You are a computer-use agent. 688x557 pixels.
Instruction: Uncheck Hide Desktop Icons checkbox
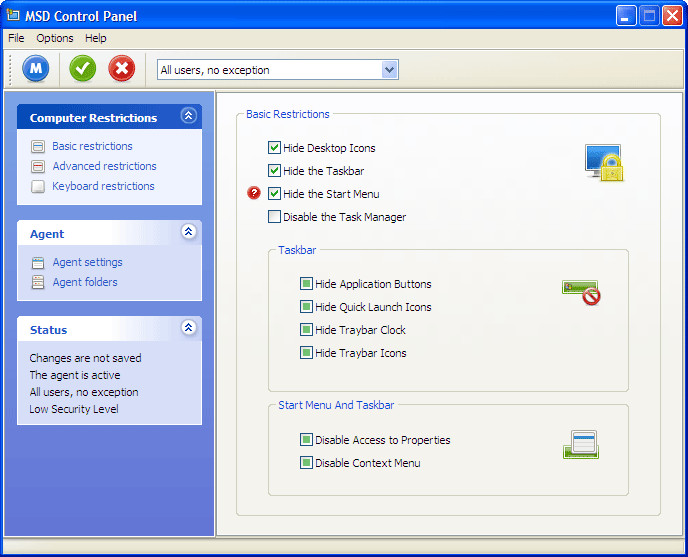274,148
